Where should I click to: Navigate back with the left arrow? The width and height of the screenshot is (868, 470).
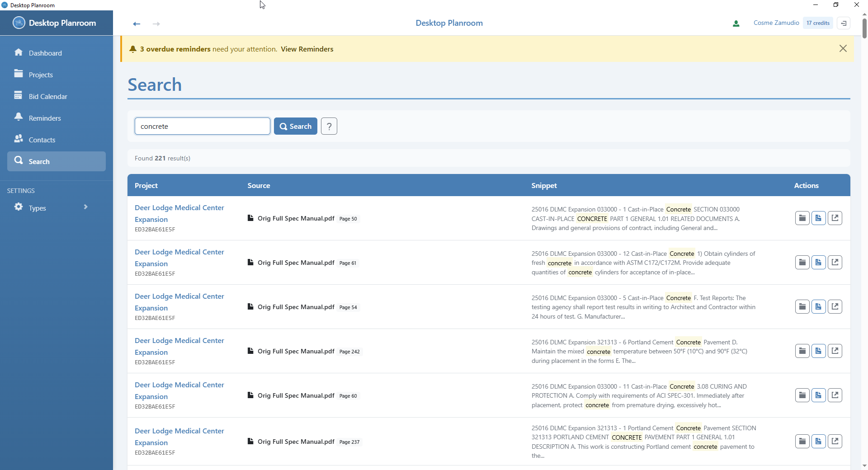point(137,24)
